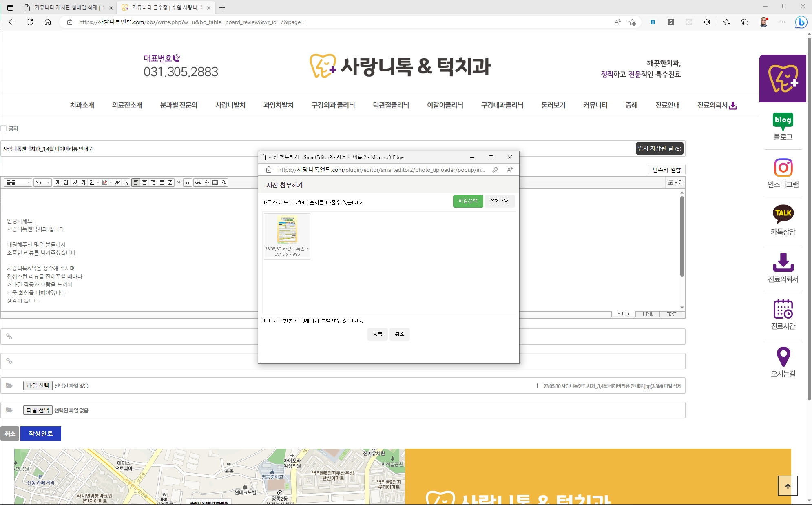
Task: Toggle bold formatting in the editor toolbar
Action: point(58,182)
